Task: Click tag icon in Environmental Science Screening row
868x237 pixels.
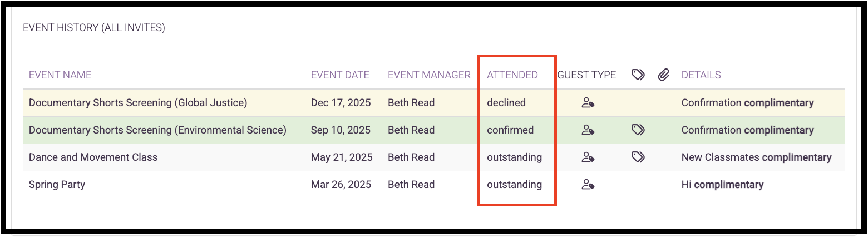Action: 638,130
